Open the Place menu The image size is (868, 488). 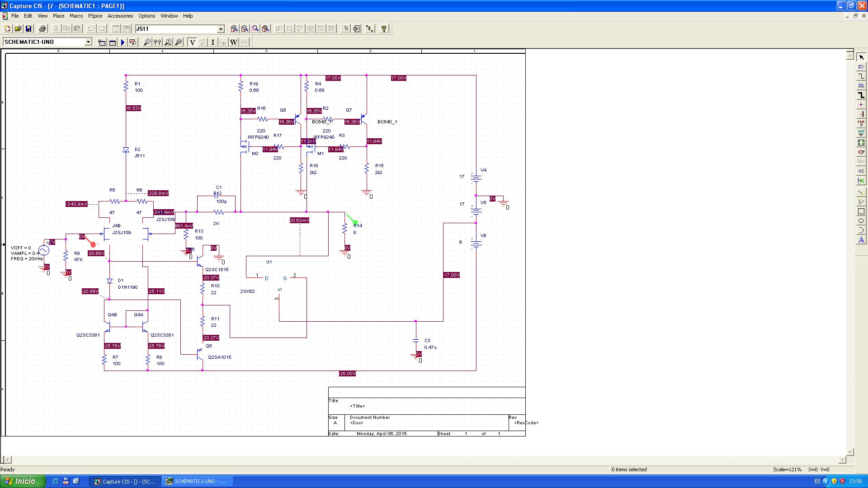point(59,16)
